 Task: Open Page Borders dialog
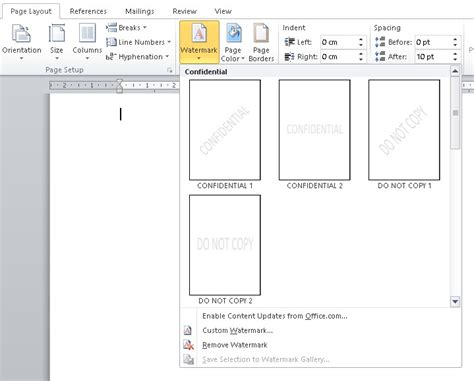261,42
